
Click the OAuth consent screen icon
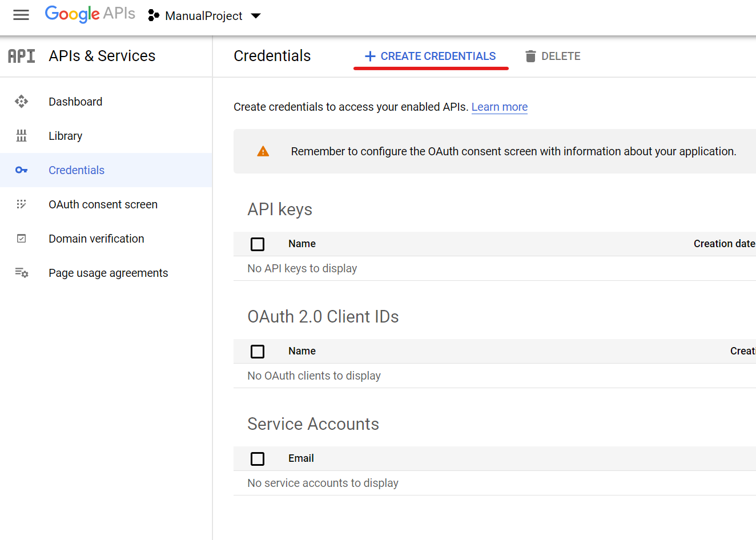21,204
